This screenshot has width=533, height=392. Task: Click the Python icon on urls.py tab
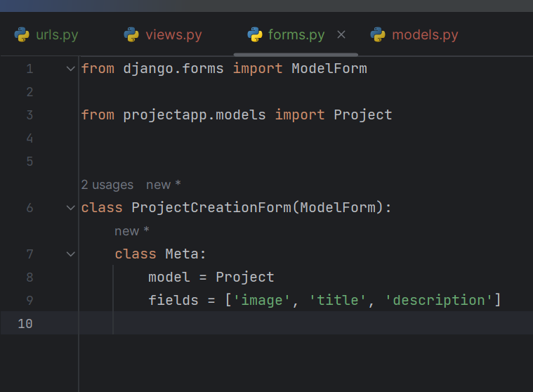pos(22,34)
